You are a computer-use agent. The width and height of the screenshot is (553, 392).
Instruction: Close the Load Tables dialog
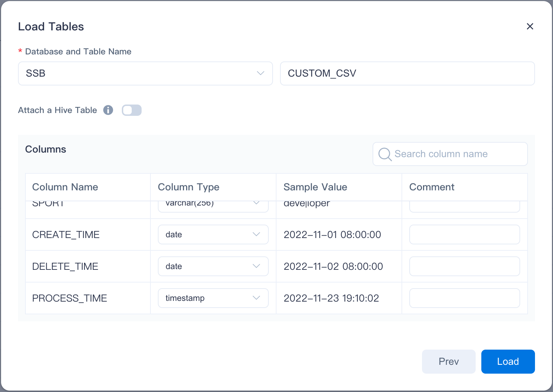click(x=530, y=26)
